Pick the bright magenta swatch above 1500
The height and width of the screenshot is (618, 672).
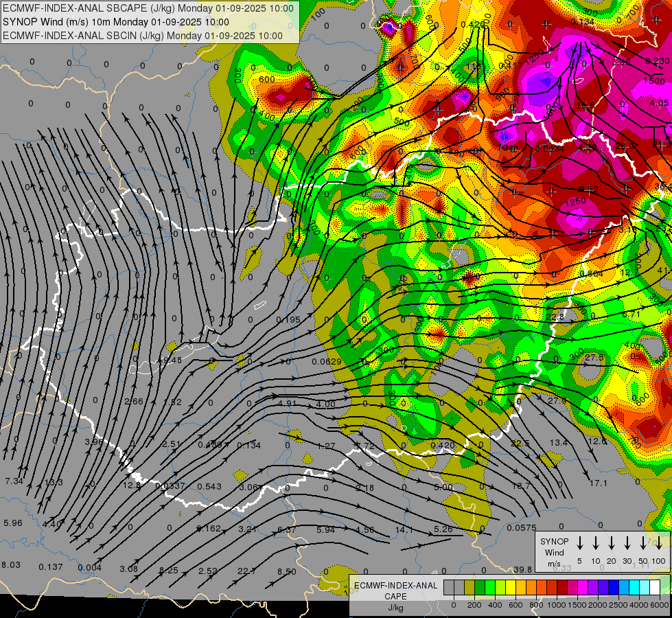tap(583, 587)
